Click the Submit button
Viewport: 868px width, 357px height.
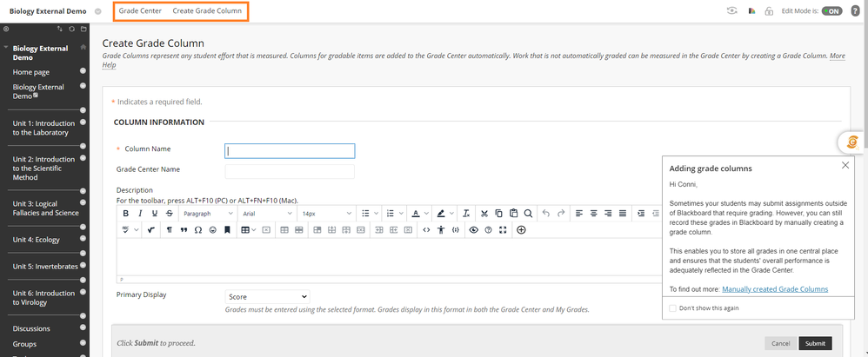(815, 343)
